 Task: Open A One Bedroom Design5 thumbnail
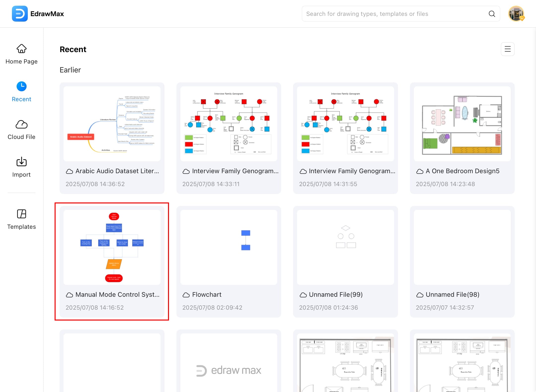tap(462, 124)
